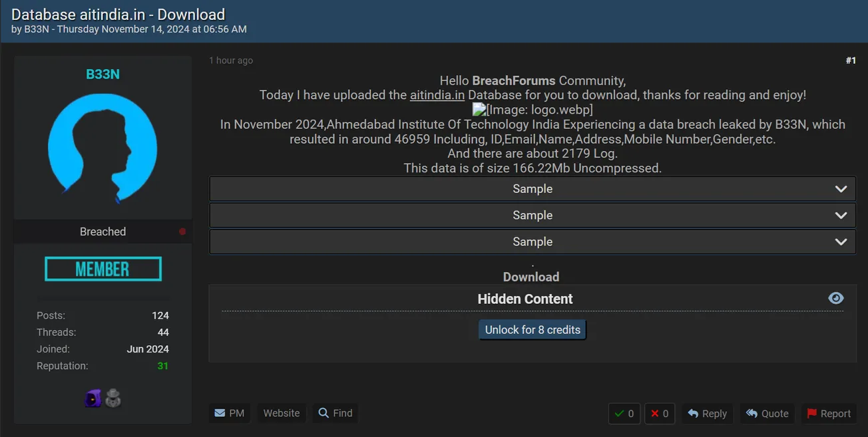Open the green reputation score 31
The width and height of the screenshot is (868, 437).
coord(162,366)
